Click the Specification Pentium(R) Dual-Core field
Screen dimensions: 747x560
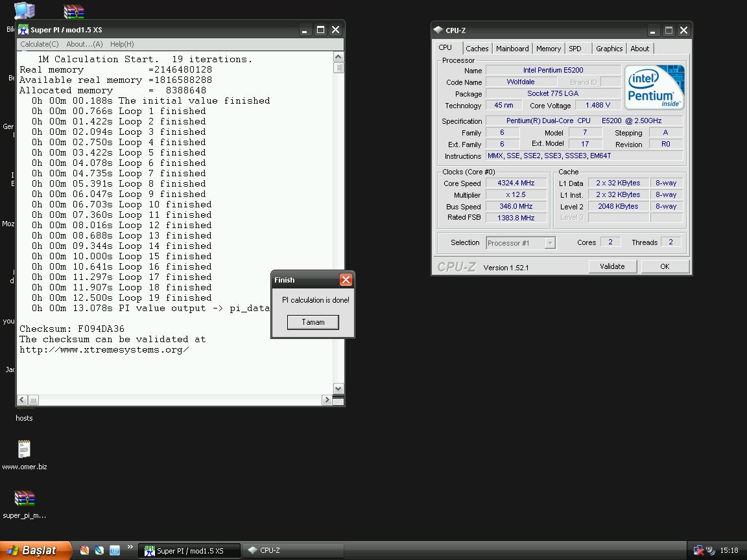(584, 121)
